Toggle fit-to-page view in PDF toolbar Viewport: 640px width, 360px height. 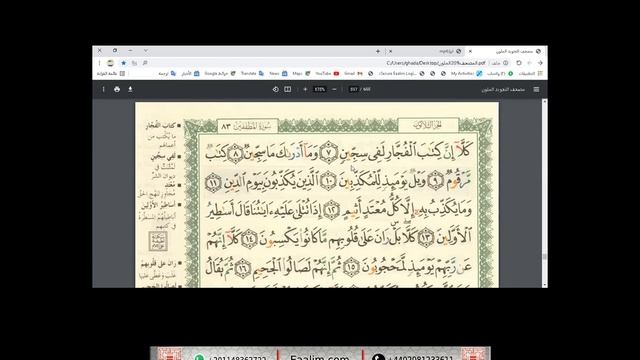click(288, 89)
